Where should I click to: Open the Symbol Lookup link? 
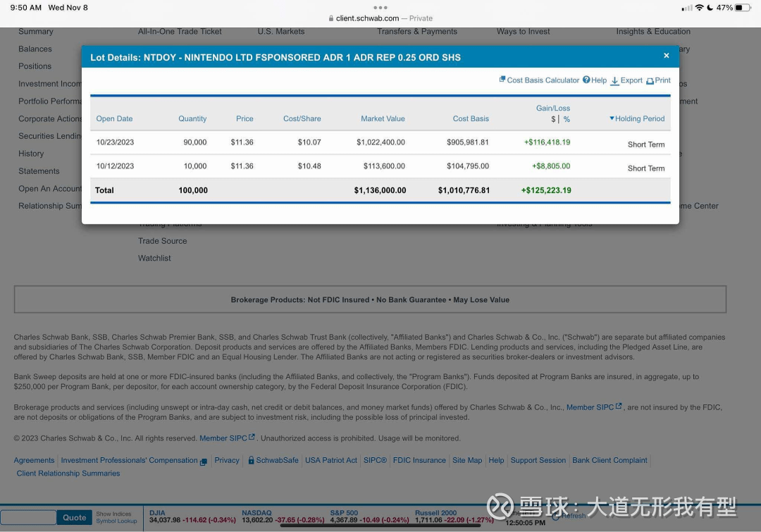pos(116,521)
